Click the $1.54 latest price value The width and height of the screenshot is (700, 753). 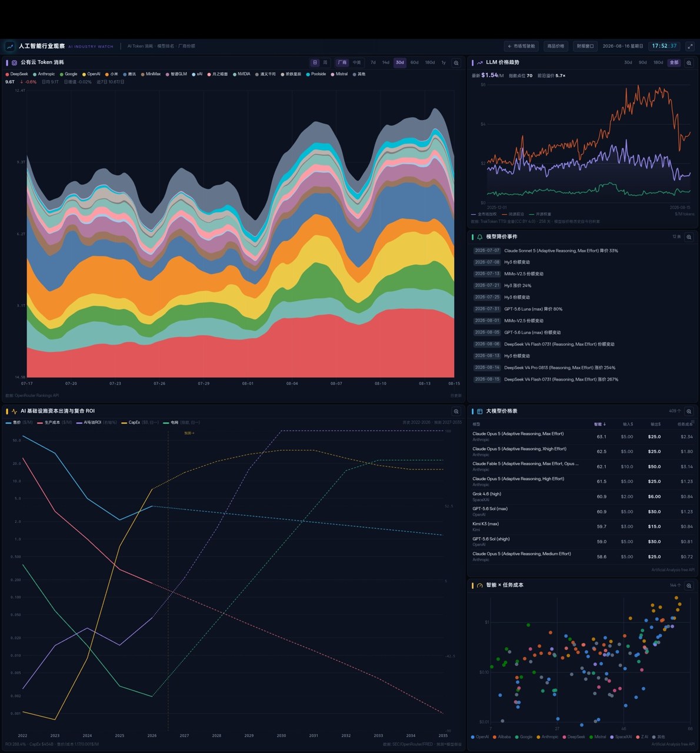pyautogui.click(x=489, y=75)
